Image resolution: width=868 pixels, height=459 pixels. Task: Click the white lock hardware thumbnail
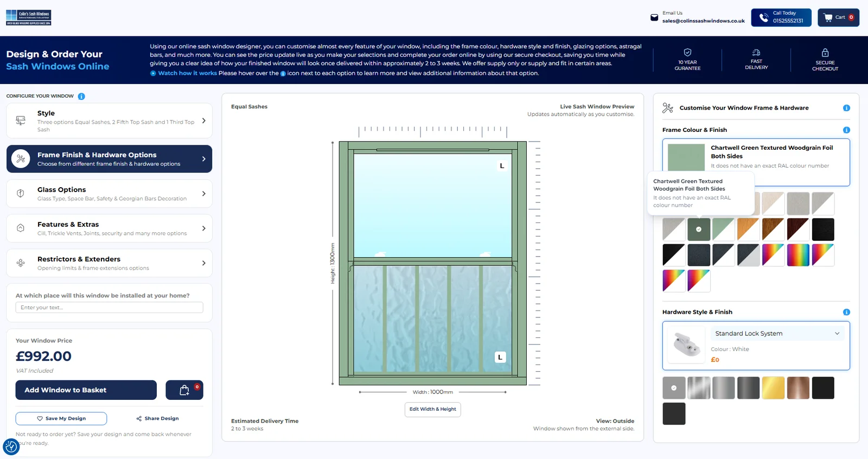pos(687,345)
